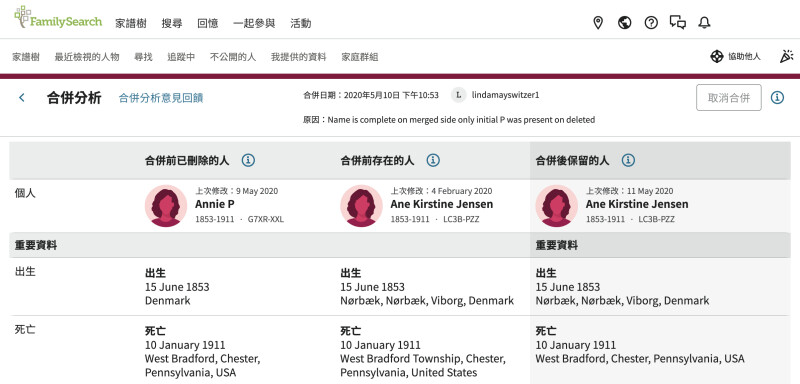Open the notifications bell icon
This screenshot has height=384, width=800.
click(x=705, y=22)
